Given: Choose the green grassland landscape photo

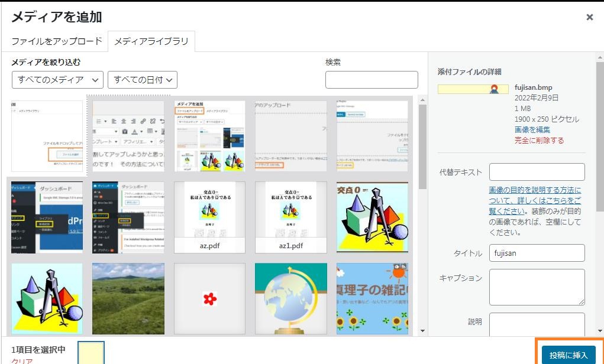Looking at the screenshot, I should point(128,298).
